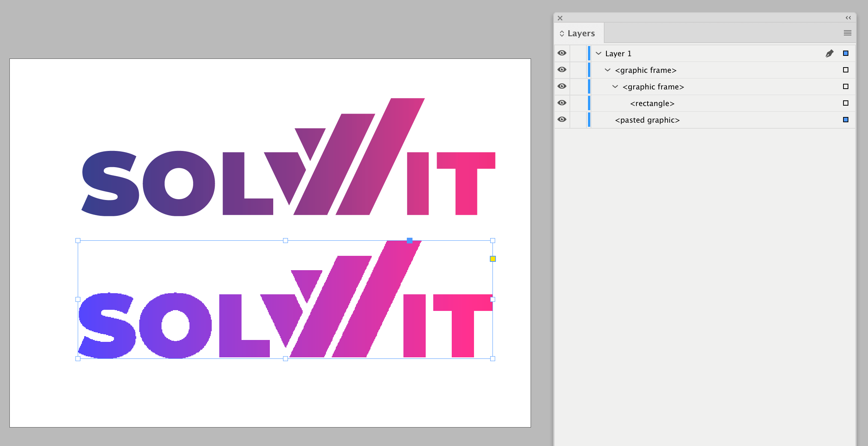The width and height of the screenshot is (868, 446).
Task: Click the selection square of the inner graphic frame
Action: pos(845,86)
